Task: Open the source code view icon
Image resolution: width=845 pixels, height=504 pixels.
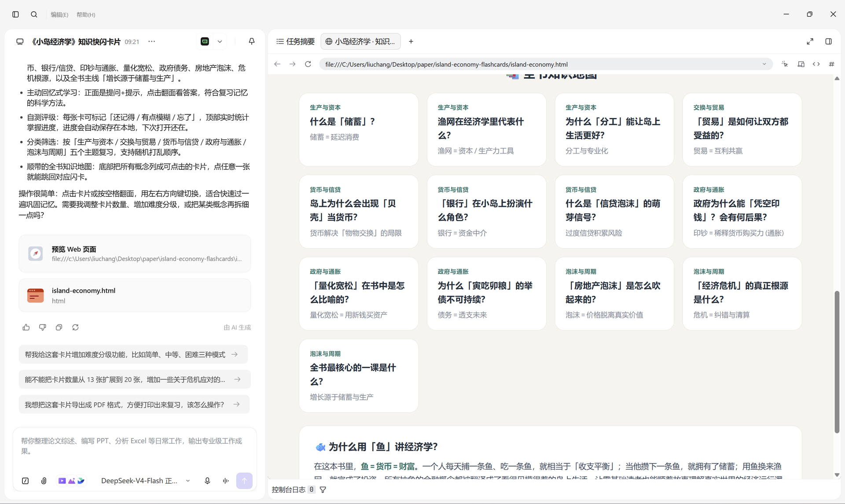Action: (816, 64)
